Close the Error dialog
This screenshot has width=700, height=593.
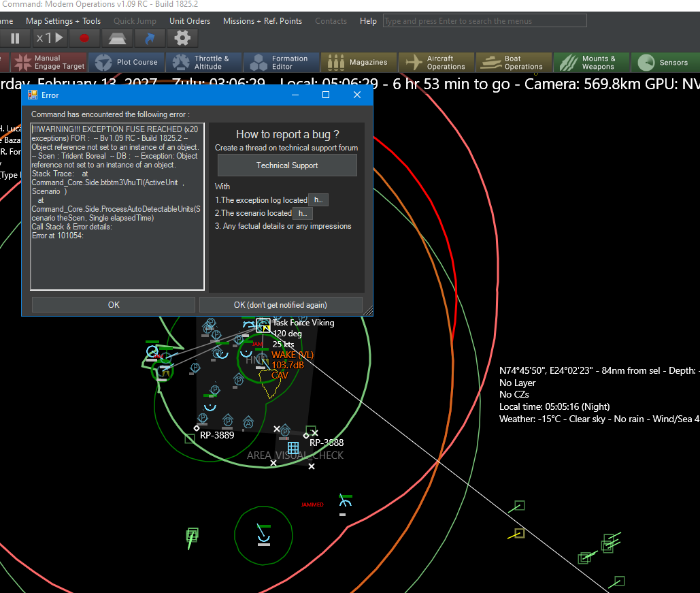point(357,95)
